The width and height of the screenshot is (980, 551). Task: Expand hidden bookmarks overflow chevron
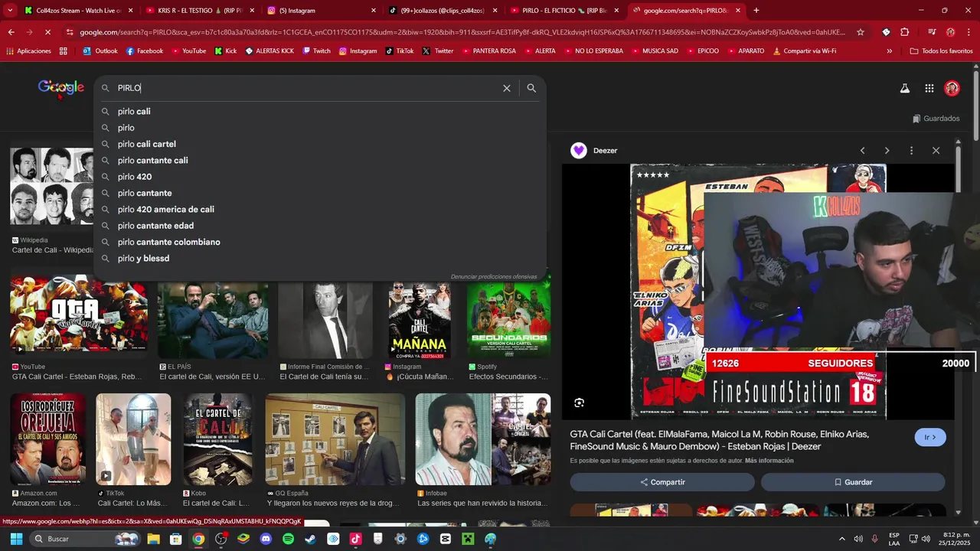click(x=889, y=51)
